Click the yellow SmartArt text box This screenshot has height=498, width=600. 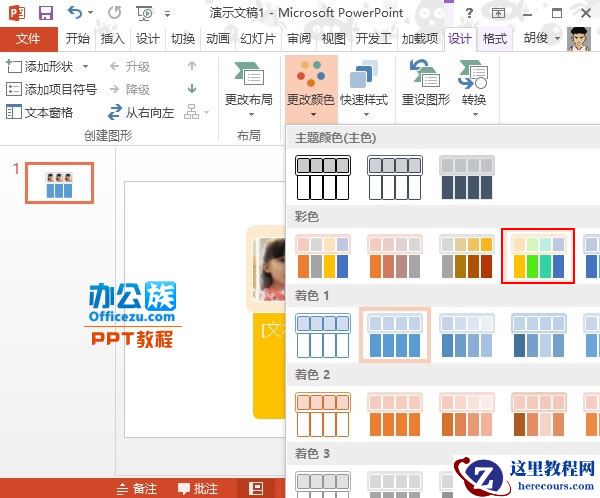269,366
